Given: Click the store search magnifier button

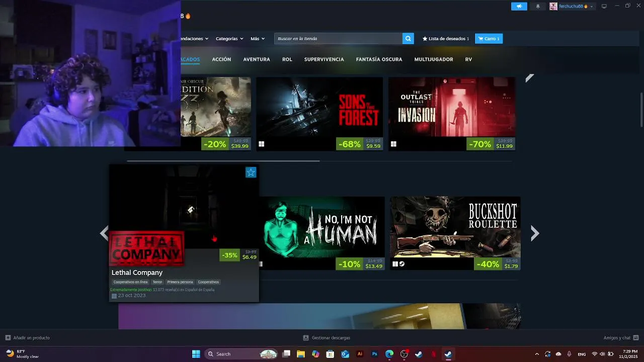Looking at the screenshot, I should point(408,38).
